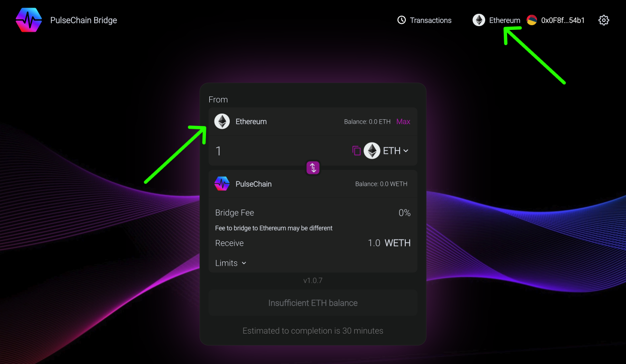The height and width of the screenshot is (364, 626).
Task: Click the wallet avatar icon
Action: tap(532, 20)
